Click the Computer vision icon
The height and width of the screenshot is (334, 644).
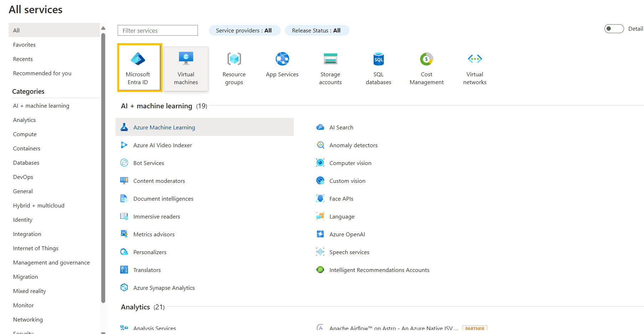(320, 163)
